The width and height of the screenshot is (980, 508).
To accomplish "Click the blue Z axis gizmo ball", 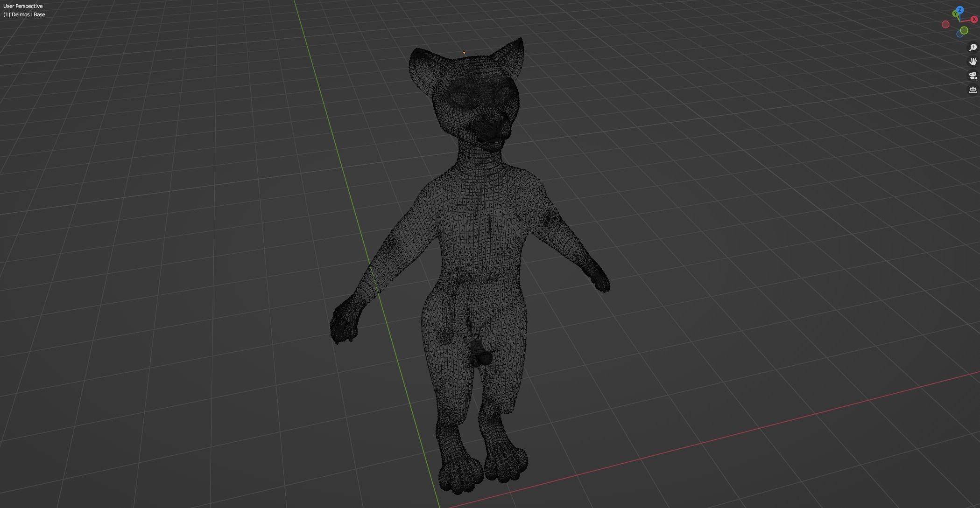I will pyautogui.click(x=960, y=10).
